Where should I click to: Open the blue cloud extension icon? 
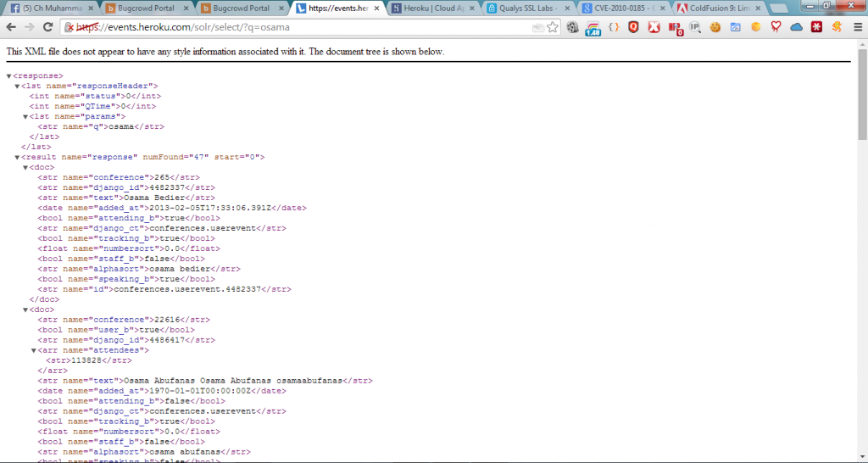pyautogui.click(x=796, y=27)
